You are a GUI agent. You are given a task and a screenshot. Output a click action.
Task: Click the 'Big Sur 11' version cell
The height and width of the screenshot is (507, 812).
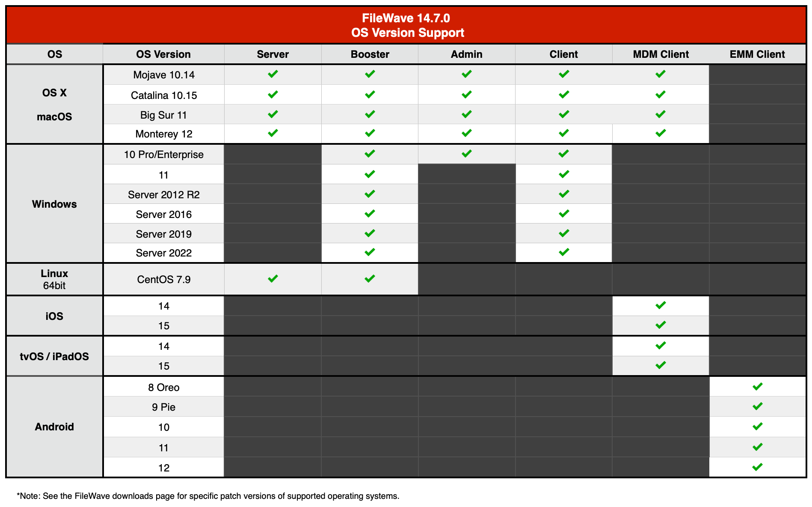163,115
